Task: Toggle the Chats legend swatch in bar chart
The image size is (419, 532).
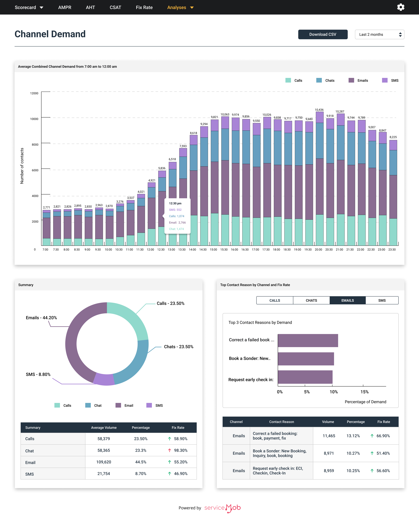Action: (x=319, y=80)
